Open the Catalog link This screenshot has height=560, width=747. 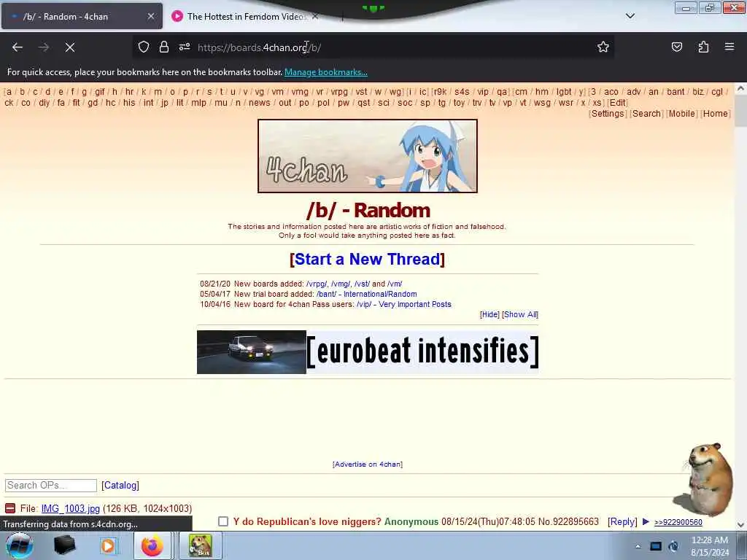[x=120, y=485]
